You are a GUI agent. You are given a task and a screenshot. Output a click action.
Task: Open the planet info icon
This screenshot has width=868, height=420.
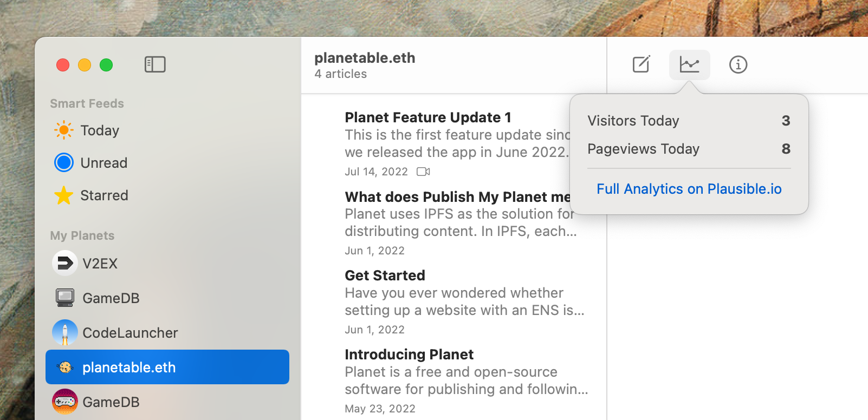coord(738,65)
